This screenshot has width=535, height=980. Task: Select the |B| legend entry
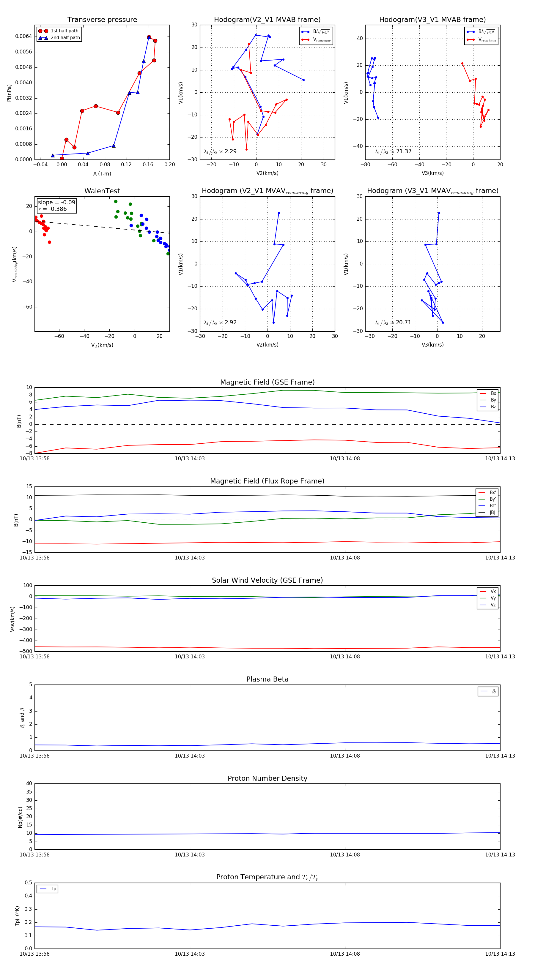pos(487,513)
